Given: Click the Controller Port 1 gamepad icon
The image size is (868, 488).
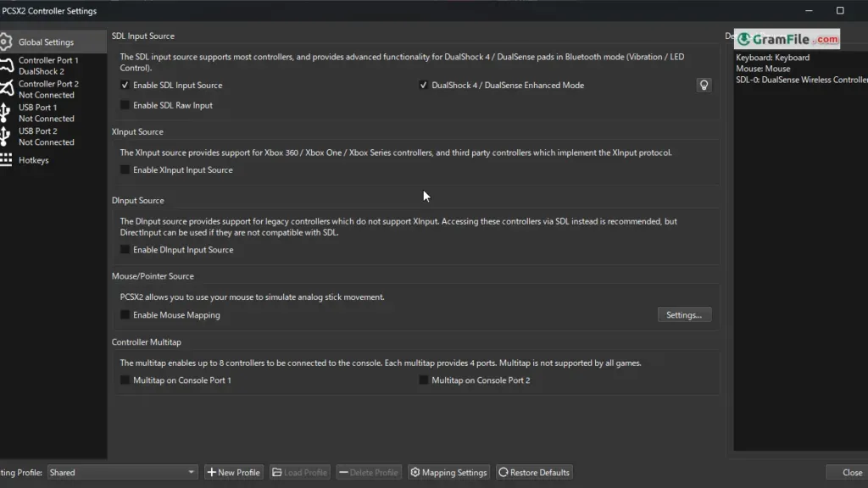Looking at the screenshot, I should coord(6,65).
